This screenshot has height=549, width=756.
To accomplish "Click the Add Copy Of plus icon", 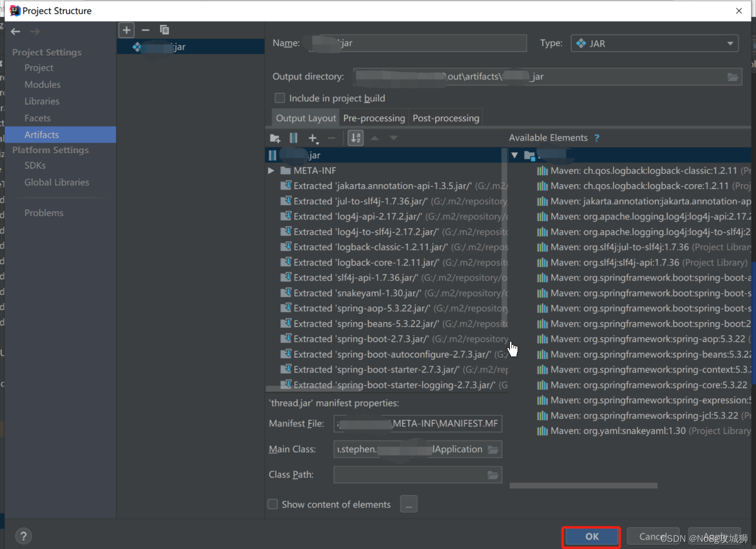I will pyautogui.click(x=313, y=138).
